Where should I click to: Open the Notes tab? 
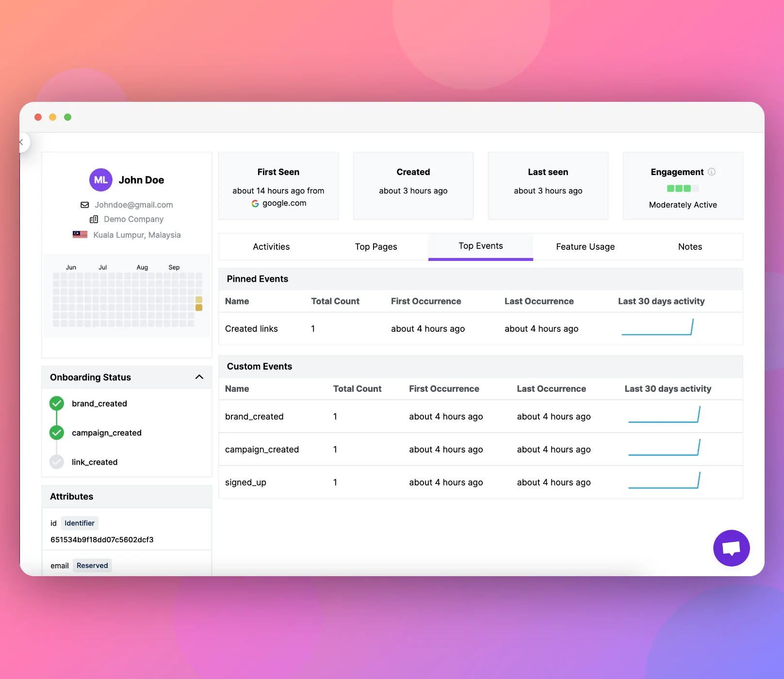(x=690, y=246)
